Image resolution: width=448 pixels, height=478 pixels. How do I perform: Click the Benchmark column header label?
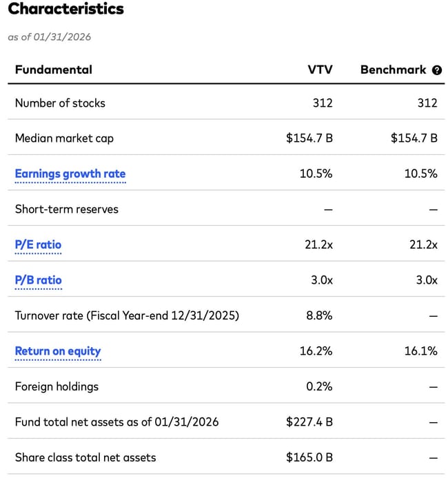pos(393,70)
